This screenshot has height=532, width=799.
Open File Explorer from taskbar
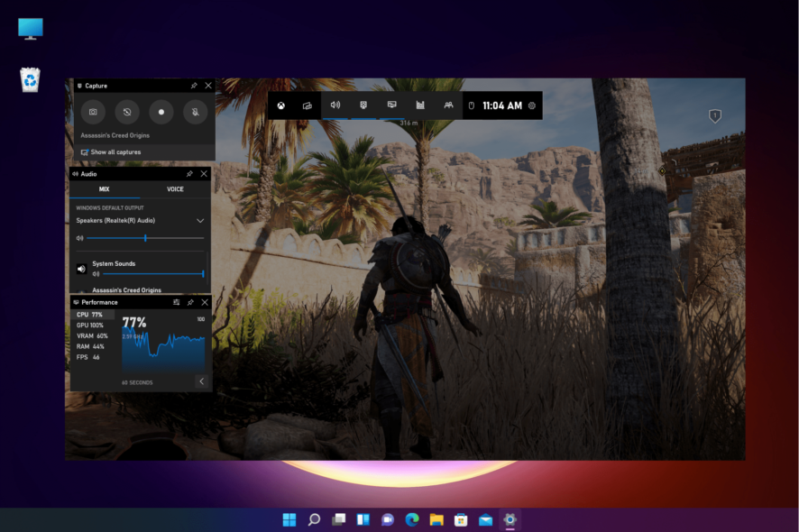pos(436,519)
